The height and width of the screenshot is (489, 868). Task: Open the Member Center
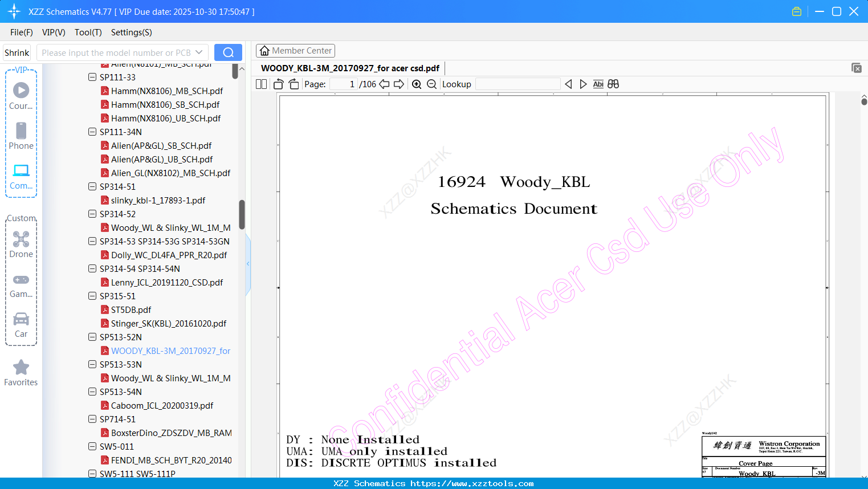(295, 51)
